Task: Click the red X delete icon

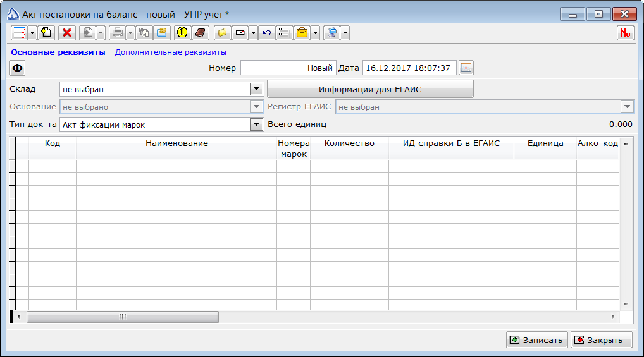Action: [67, 33]
